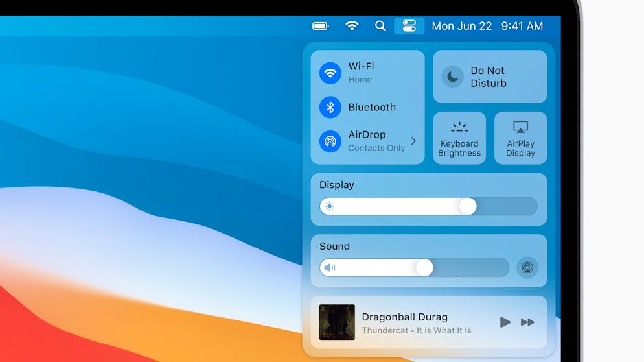
Task: Open Spotlight search magnifier icon
Action: click(x=380, y=26)
